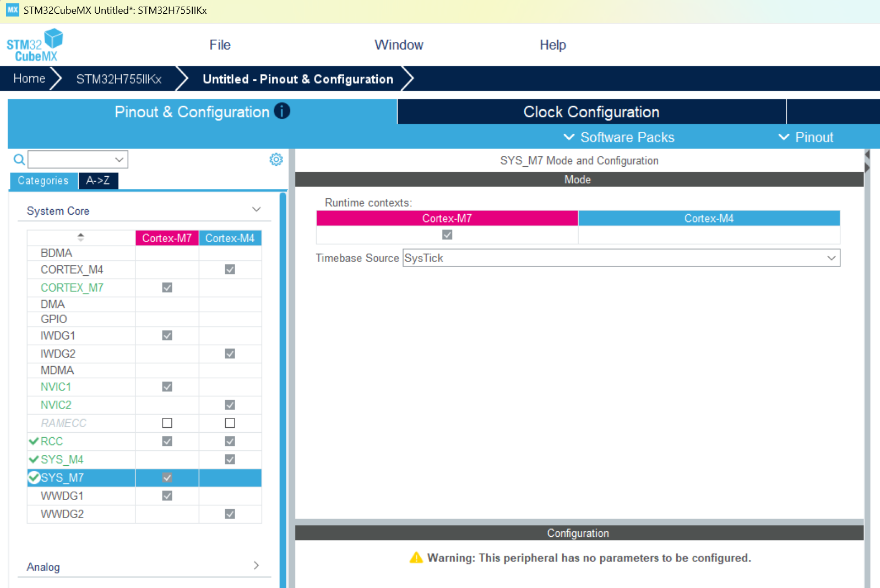
Task: Enable RAMECC for Cortex-M4
Action: (230, 423)
